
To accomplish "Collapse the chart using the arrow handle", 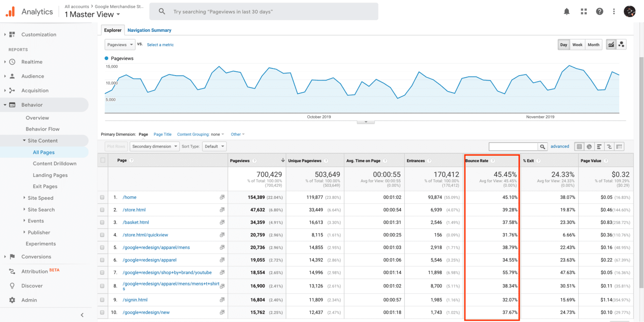I will [366, 122].
